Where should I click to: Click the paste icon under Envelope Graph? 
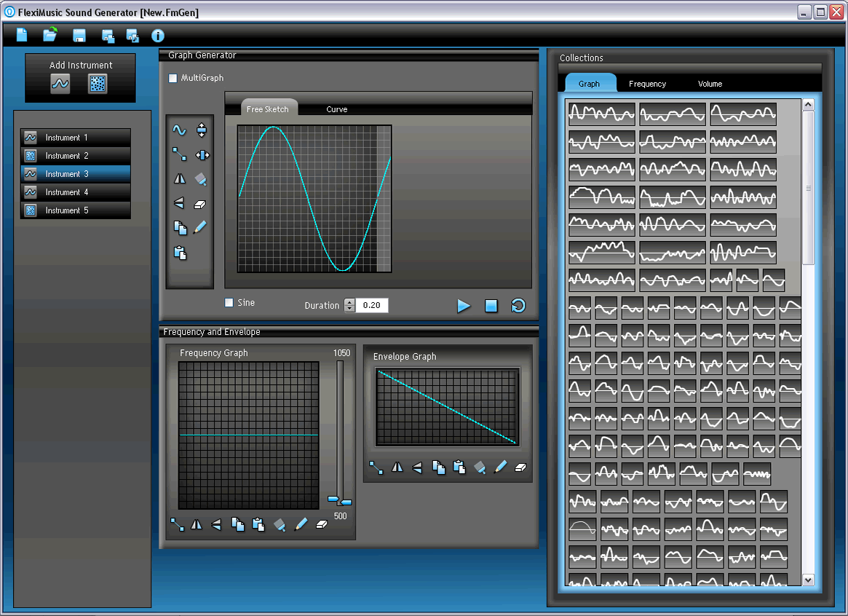(459, 467)
